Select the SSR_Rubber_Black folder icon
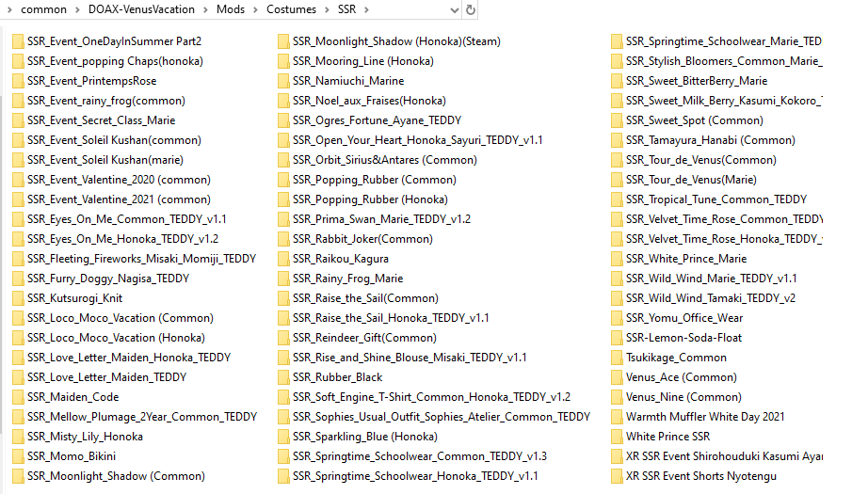The height and width of the screenshot is (494, 868). [x=283, y=377]
